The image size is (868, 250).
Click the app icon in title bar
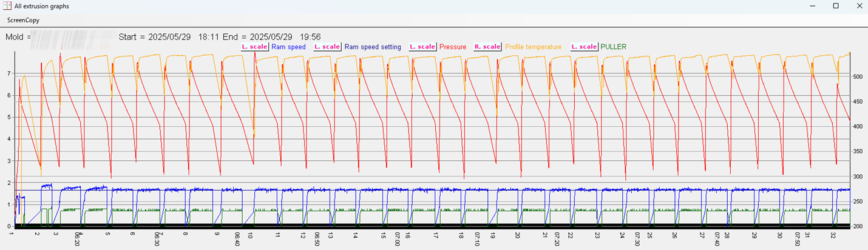click(7, 6)
